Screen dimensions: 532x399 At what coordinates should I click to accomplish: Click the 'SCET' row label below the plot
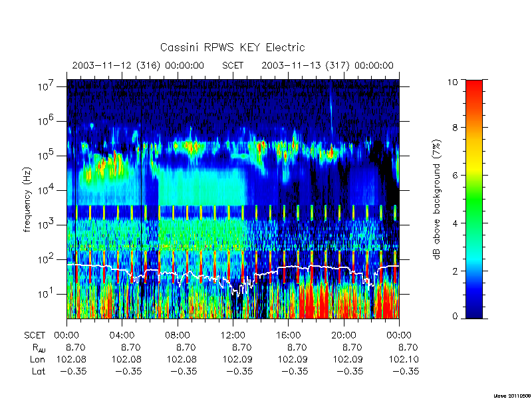click(35, 335)
